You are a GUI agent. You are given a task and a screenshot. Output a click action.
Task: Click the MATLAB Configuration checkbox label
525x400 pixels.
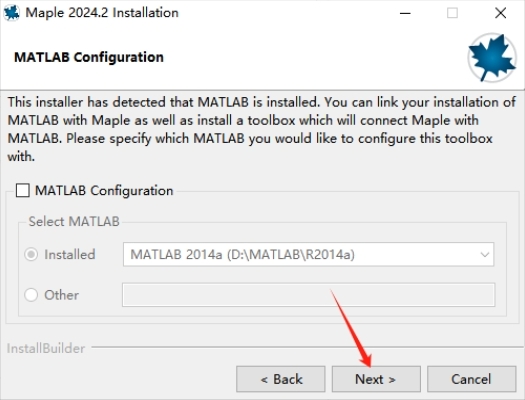(104, 190)
